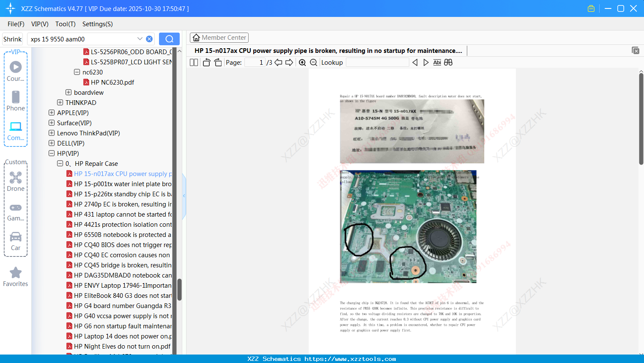Click the binoculars search icon
Image resolution: width=644 pixels, height=363 pixels.
[448, 62]
